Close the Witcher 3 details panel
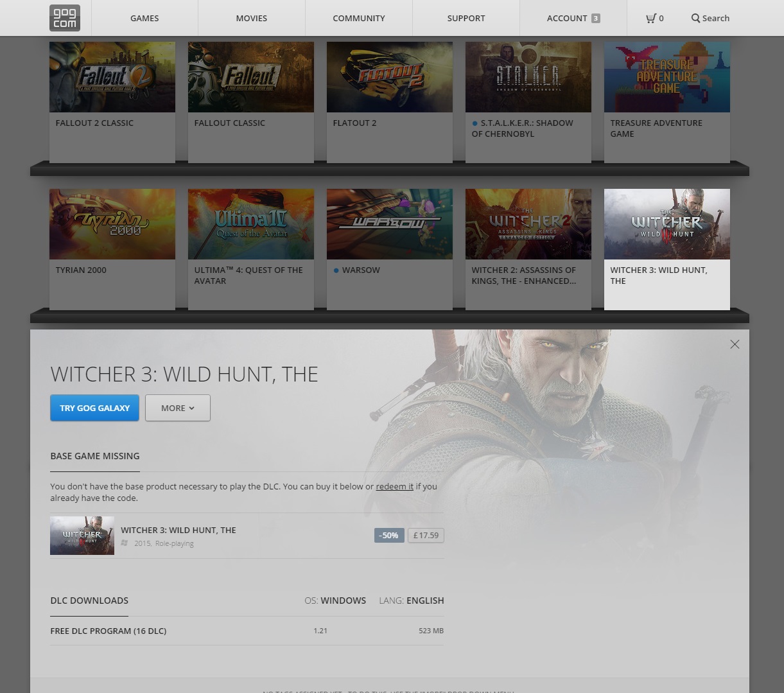 (x=735, y=344)
